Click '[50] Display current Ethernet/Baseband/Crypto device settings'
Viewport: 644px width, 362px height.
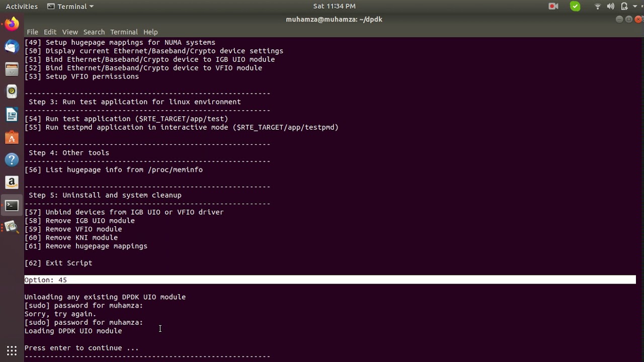(154, 51)
